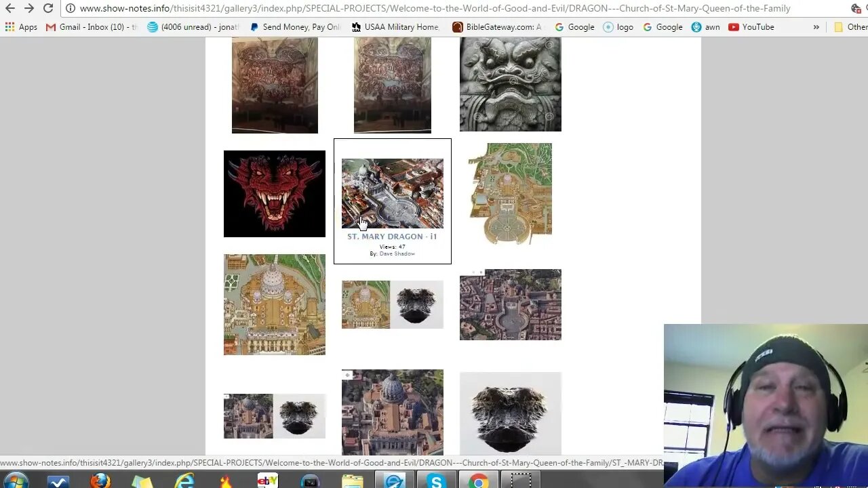Open the large gold-domed basilica illustration thumbnail

click(x=274, y=304)
